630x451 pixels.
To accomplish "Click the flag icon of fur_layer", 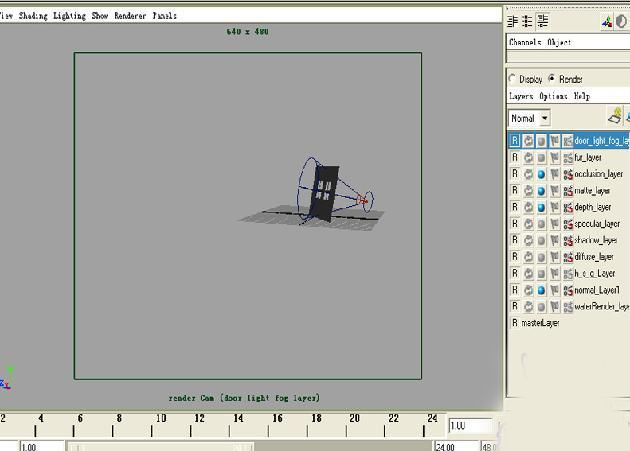I will click(x=554, y=158).
